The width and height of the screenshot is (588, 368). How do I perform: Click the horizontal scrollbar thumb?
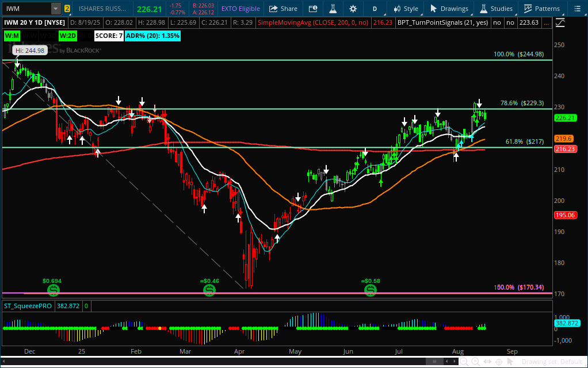pos(434,361)
